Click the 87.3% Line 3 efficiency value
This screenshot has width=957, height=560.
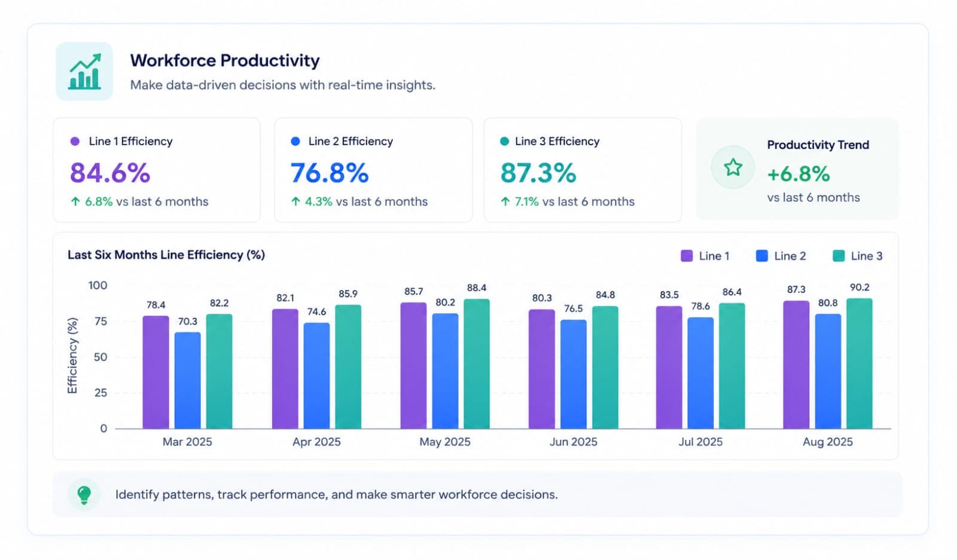(x=538, y=173)
